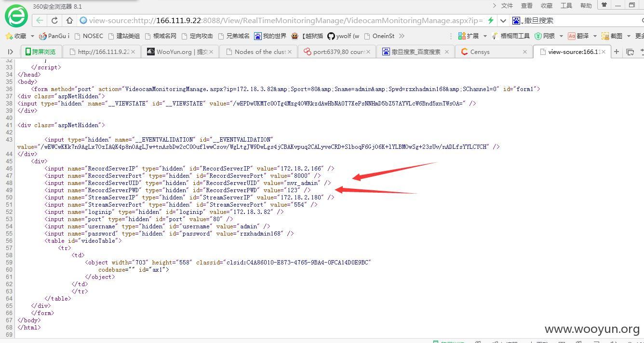The image size is (644, 343).
Task: Expand the 翻译 dropdown arrow
Action: pos(595,36)
